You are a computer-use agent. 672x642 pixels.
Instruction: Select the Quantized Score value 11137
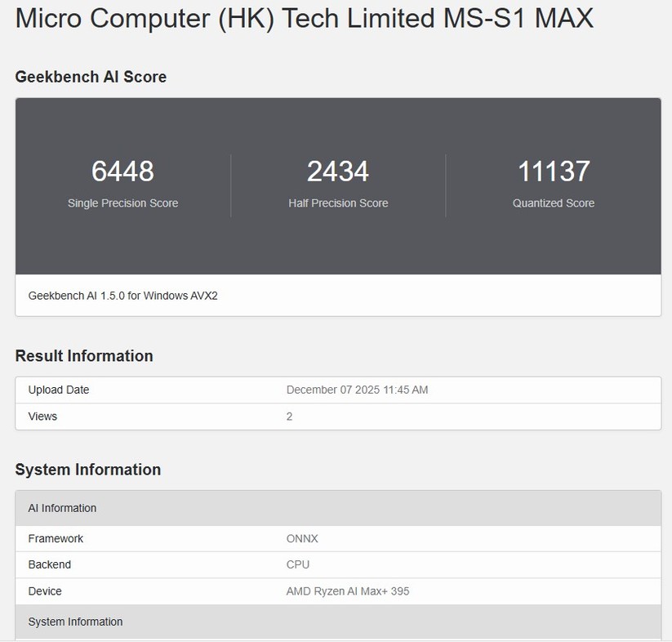553,172
